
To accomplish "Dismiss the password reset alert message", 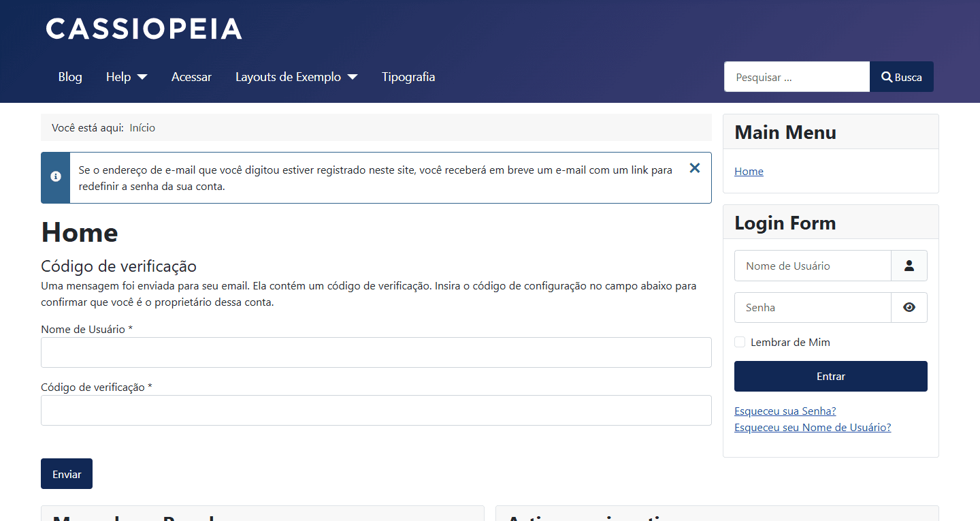I will [694, 168].
